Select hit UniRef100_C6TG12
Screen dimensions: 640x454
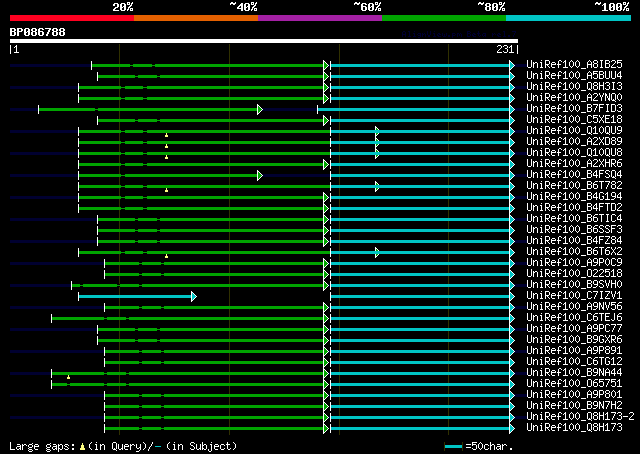[574, 362]
